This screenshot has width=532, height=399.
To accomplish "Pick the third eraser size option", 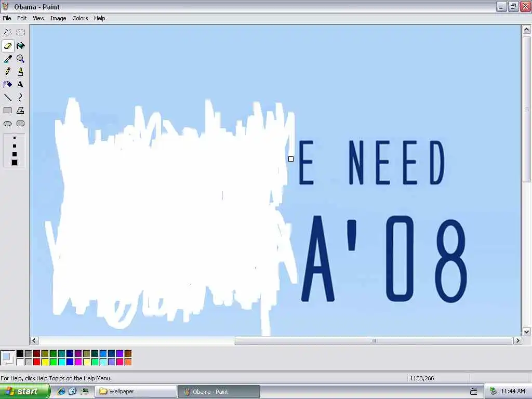I will [14, 154].
